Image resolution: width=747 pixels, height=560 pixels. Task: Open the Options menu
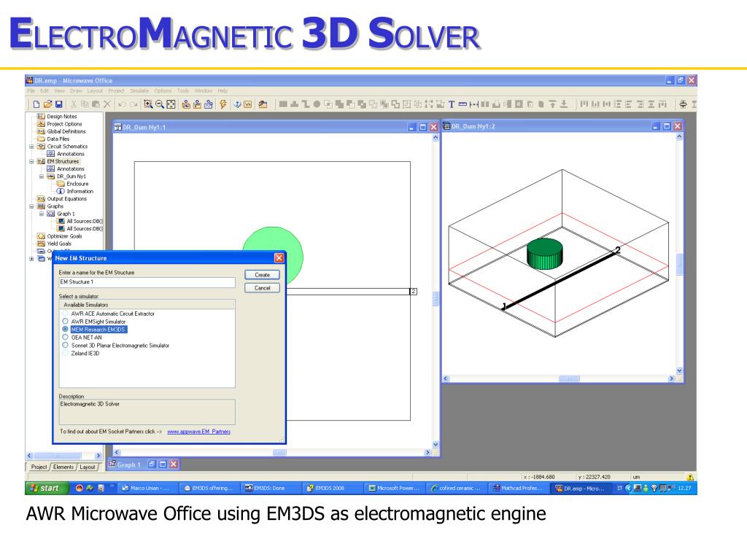tap(163, 90)
